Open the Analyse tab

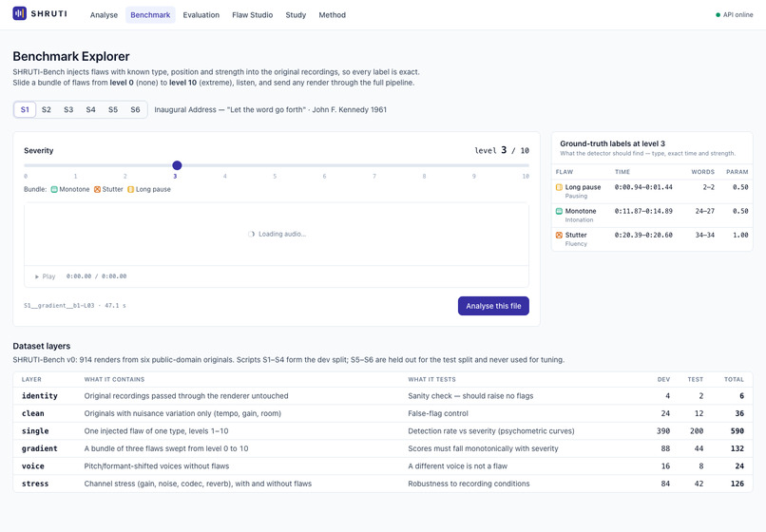pyautogui.click(x=104, y=14)
